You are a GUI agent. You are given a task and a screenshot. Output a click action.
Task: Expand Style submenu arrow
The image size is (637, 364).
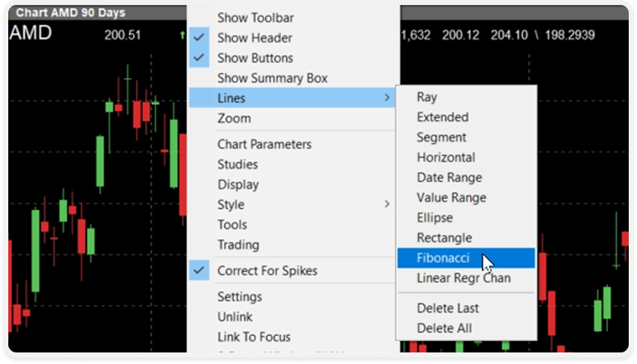point(387,204)
